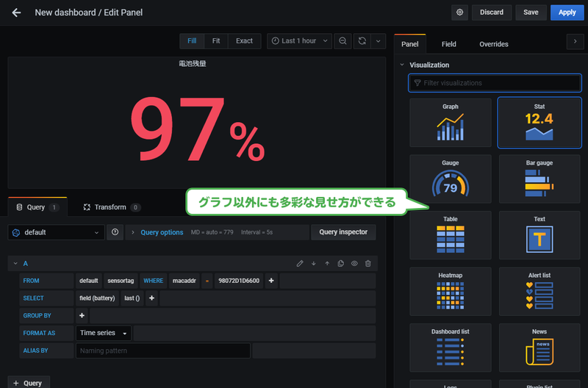Change the sensortag measurement
This screenshot has width=588, height=388.
[x=121, y=281]
